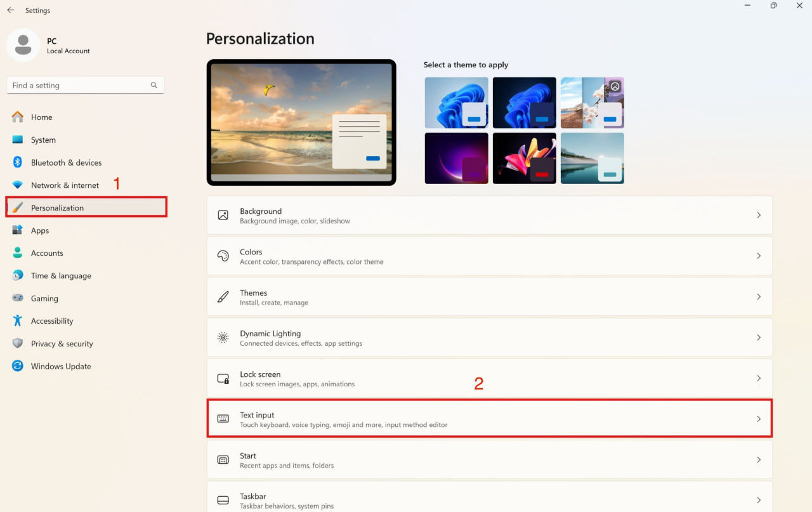Click the back arrow icon beside Settings
This screenshot has height=512, width=812.
coord(10,10)
